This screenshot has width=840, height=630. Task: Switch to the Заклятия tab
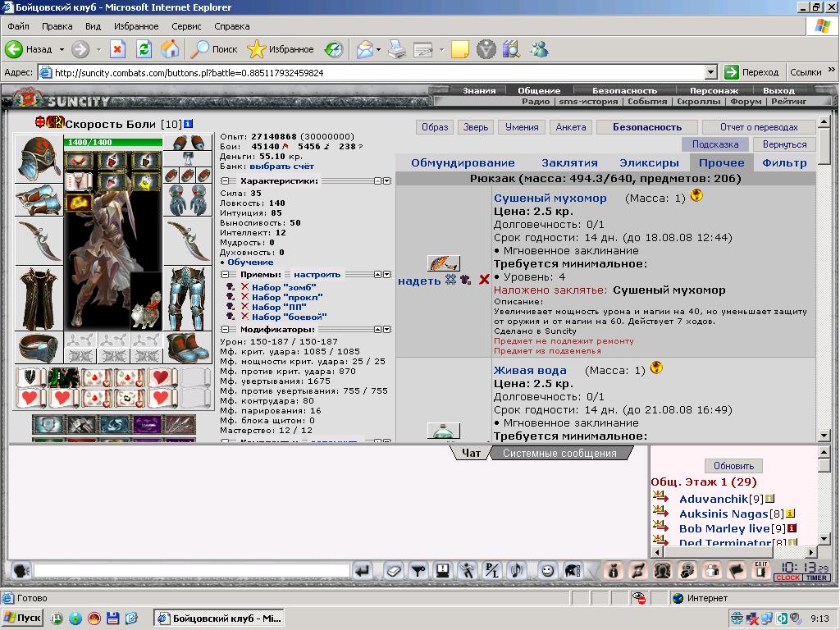(x=569, y=163)
